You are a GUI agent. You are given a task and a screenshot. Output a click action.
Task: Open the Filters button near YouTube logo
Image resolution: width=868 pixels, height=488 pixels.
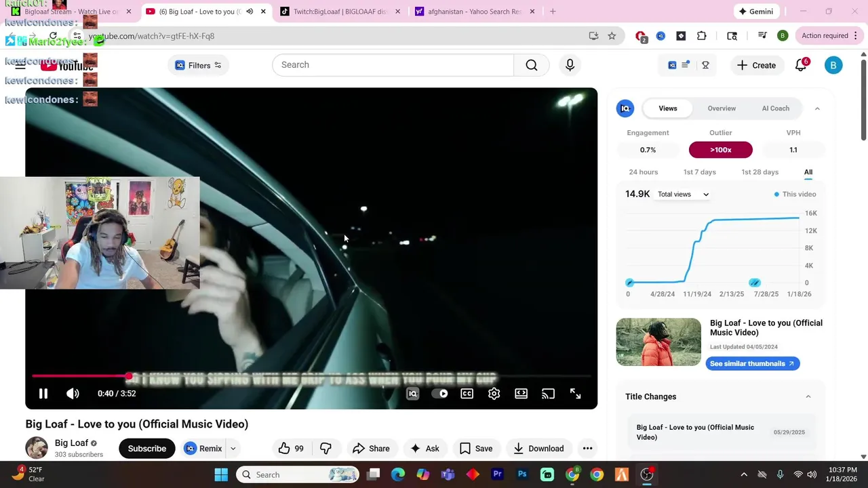point(198,65)
